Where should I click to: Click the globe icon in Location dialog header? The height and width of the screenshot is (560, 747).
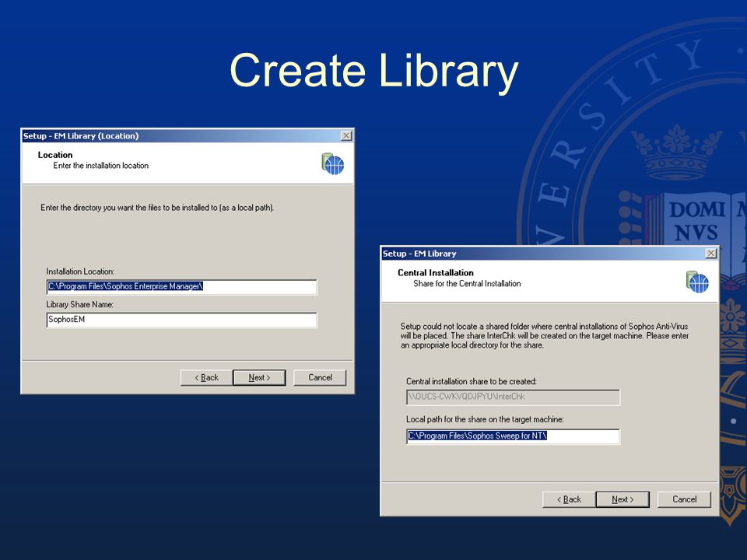[332, 164]
